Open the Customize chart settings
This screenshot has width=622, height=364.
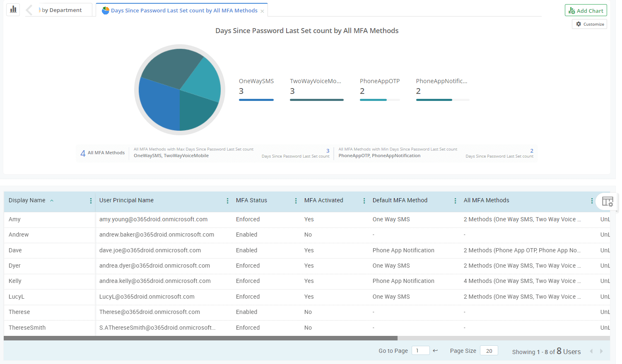tap(590, 24)
